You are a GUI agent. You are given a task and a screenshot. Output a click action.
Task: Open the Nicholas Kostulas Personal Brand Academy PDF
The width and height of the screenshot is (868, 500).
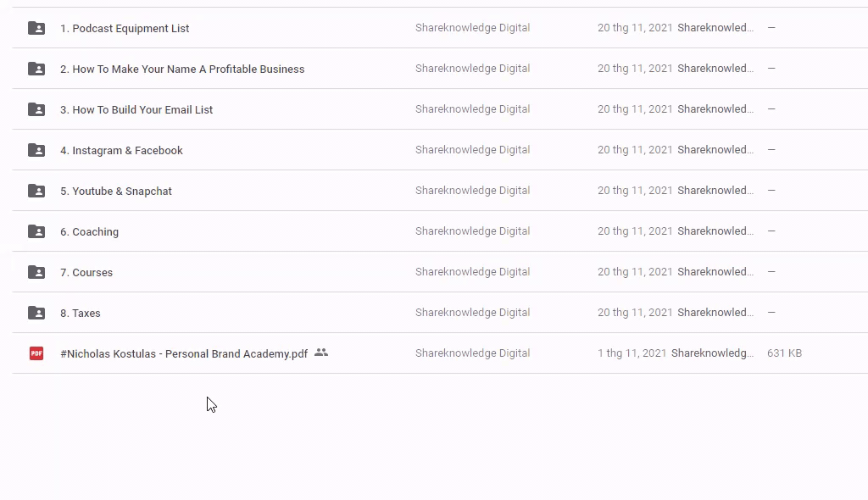pyautogui.click(x=184, y=354)
